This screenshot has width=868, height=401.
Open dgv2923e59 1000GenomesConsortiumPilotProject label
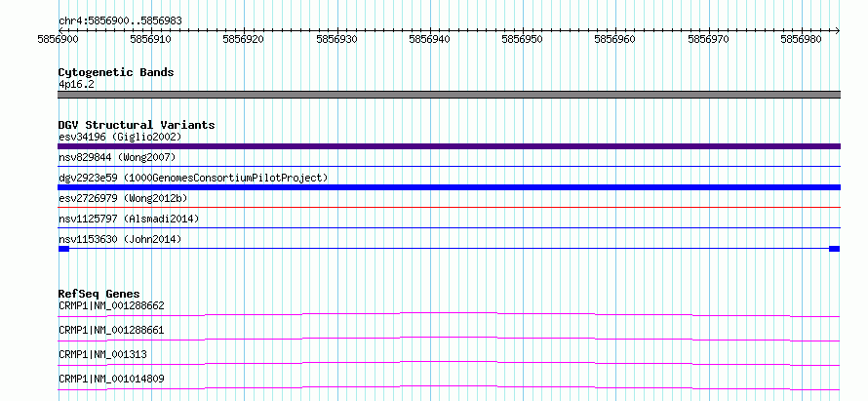193,178
